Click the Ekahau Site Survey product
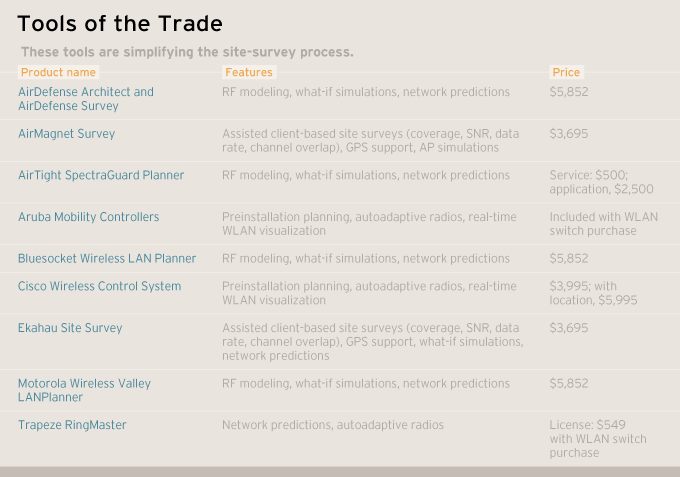 coord(70,328)
